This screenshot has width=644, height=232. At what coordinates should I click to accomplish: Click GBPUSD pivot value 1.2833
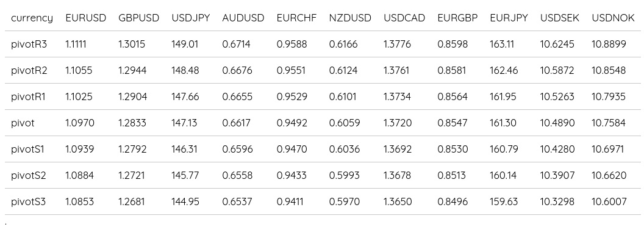tap(132, 123)
